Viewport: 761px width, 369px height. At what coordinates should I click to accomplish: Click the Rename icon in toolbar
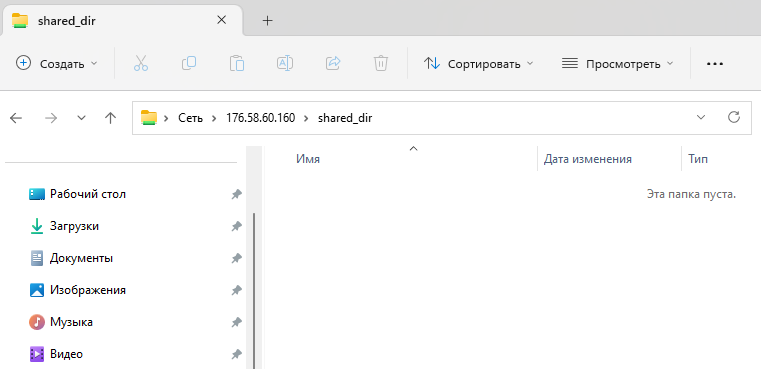tap(284, 64)
